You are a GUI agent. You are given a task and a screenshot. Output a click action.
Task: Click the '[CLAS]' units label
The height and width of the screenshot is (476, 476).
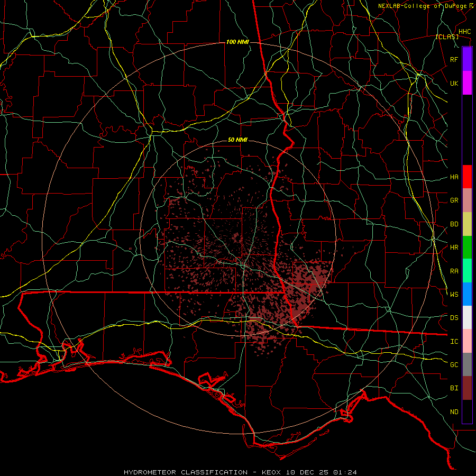coord(447,37)
